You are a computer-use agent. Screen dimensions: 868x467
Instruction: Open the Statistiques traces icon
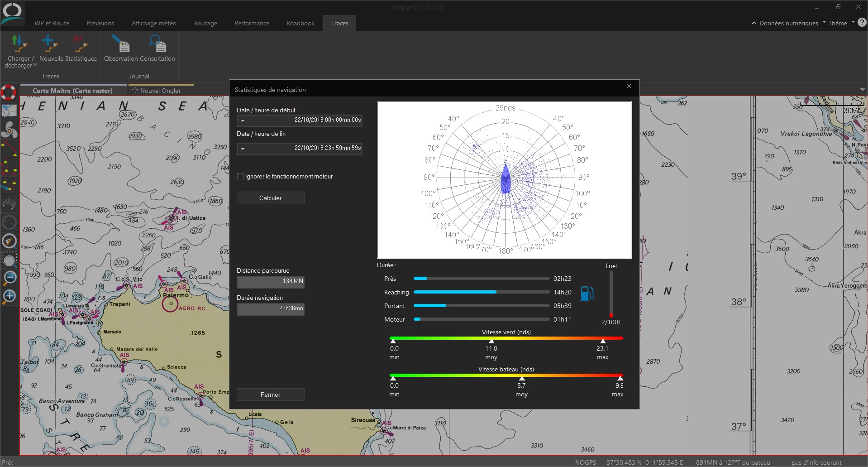point(81,43)
